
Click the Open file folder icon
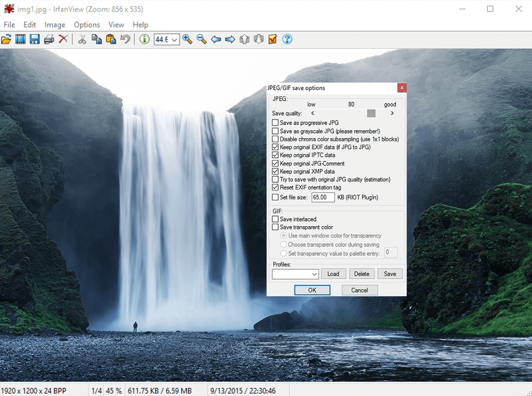click(x=6, y=39)
